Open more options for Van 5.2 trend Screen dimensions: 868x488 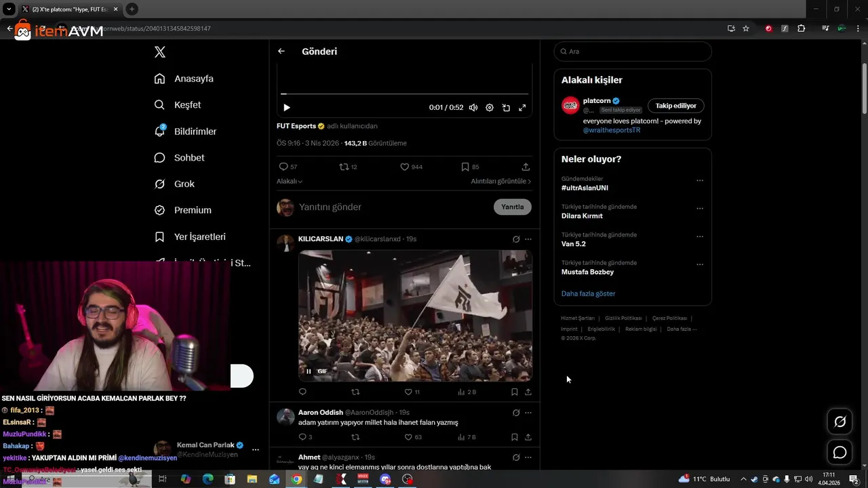point(700,237)
